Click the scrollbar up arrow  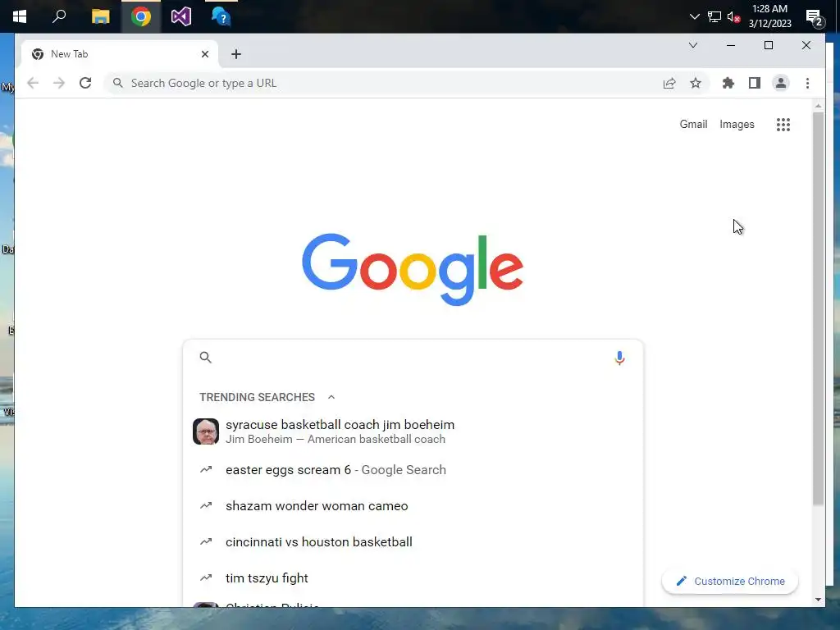tap(818, 106)
